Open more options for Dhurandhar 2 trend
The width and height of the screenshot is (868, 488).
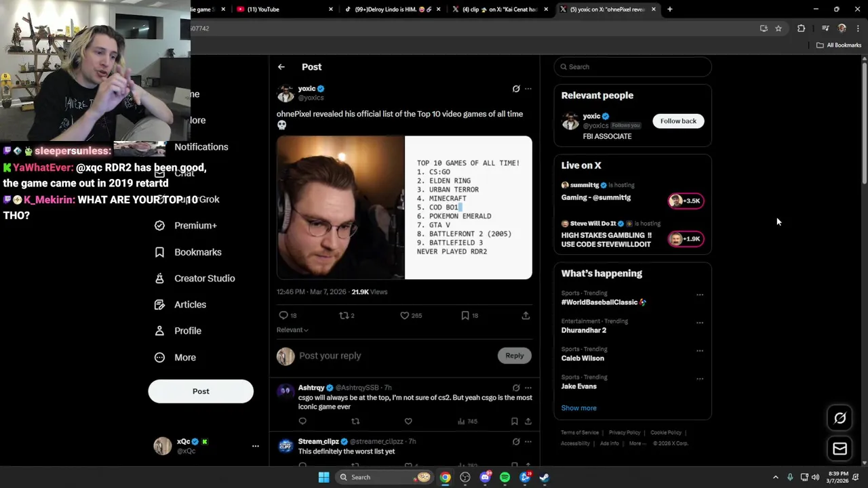point(700,323)
